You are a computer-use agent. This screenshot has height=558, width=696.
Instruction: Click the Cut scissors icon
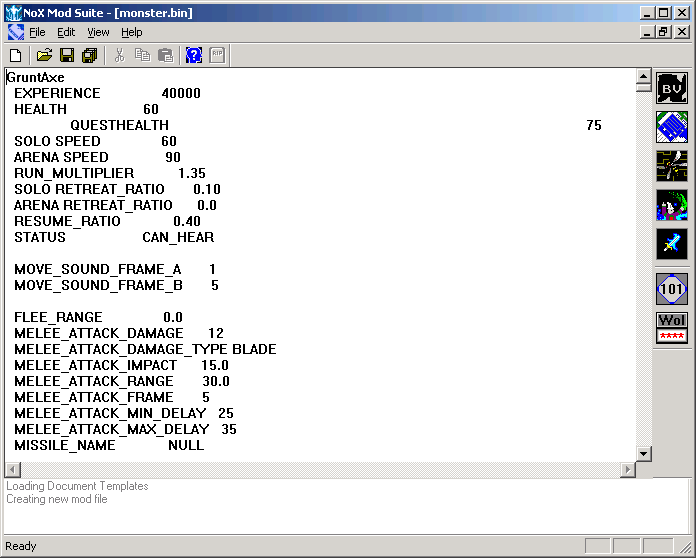[x=119, y=55]
